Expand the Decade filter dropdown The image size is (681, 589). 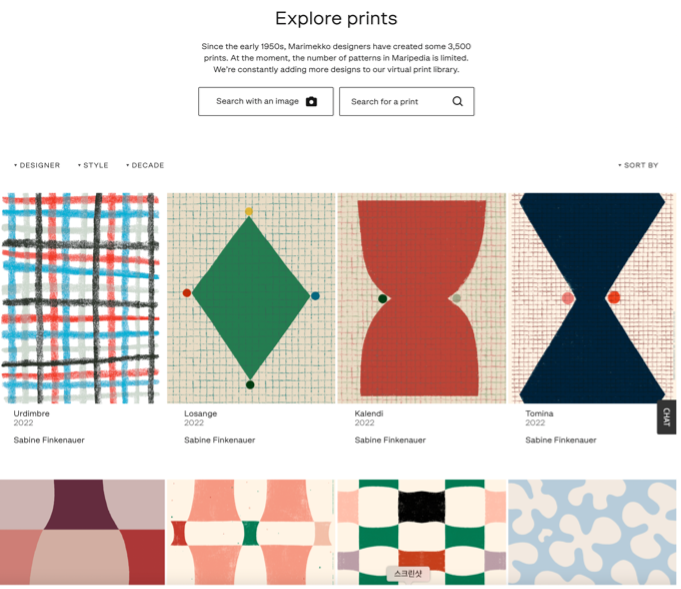[145, 165]
